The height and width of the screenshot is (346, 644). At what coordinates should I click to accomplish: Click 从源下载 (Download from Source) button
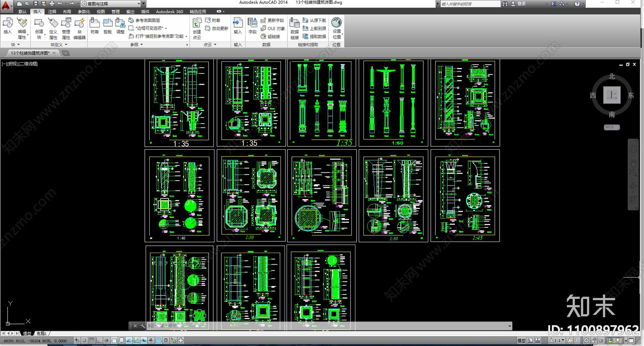314,20
